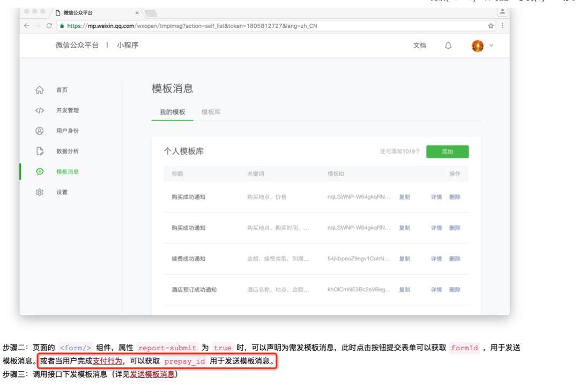Bookmark the page with the star icon

(x=491, y=26)
